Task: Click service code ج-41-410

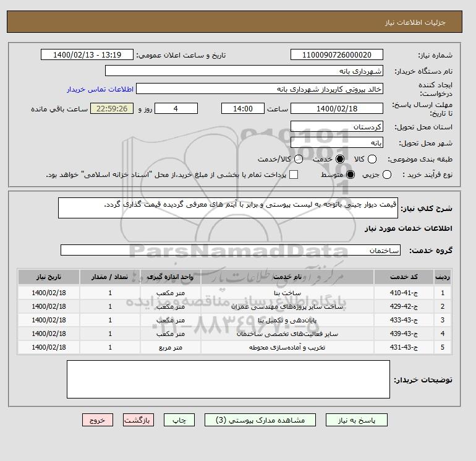Action: point(404,293)
